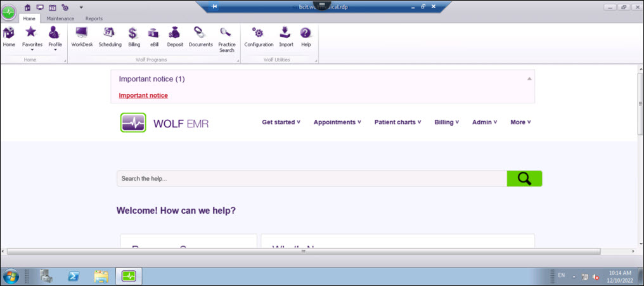Click the green Wolf application orb
Screen dimensions: 644x286
pyautogui.click(x=8, y=12)
